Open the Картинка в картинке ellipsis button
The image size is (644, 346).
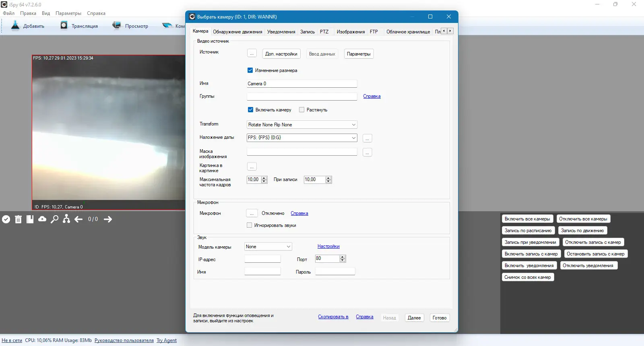tap(252, 167)
